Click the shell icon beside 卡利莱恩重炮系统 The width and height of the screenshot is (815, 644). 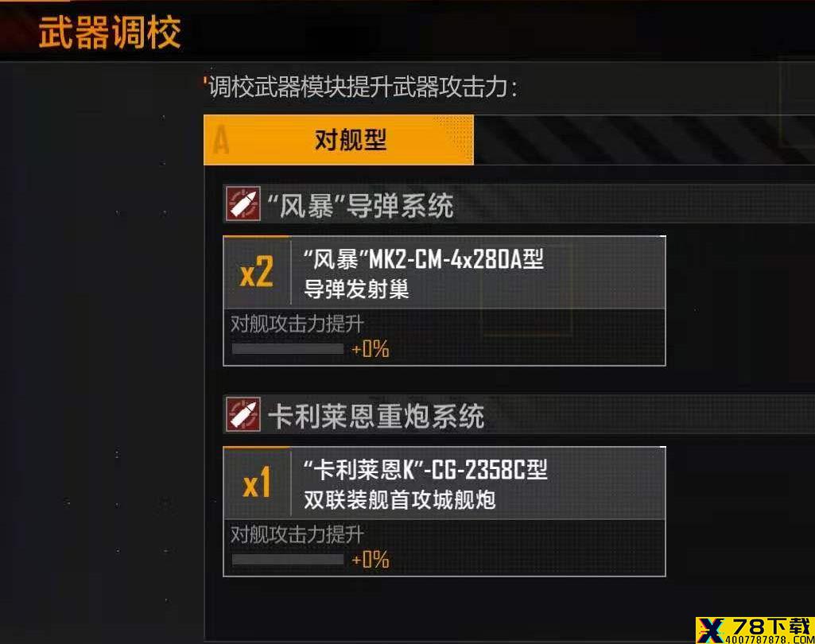click(x=243, y=415)
